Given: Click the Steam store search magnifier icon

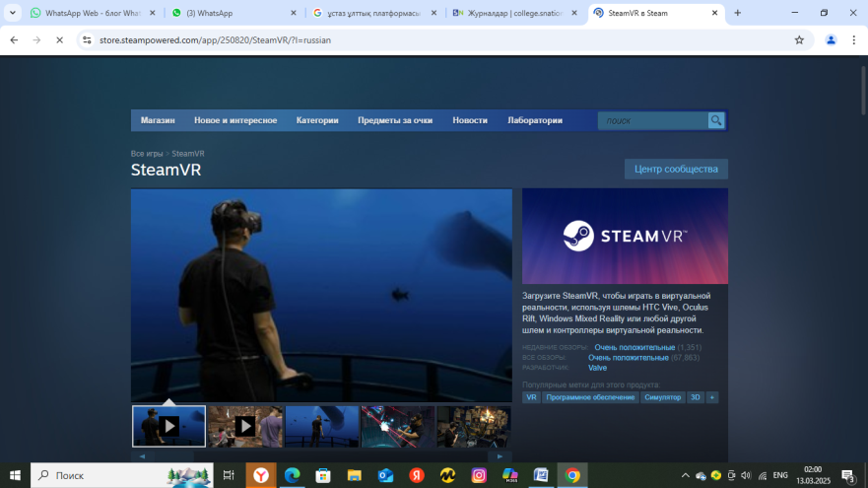Looking at the screenshot, I should 715,120.
